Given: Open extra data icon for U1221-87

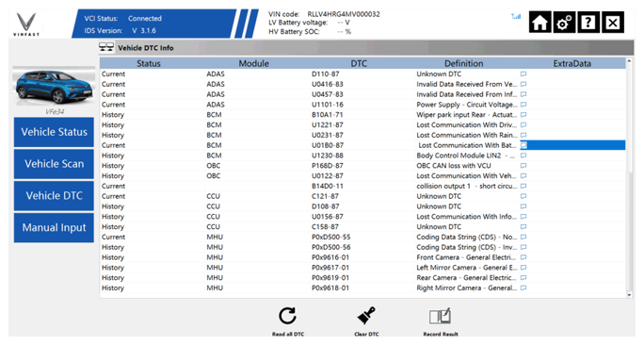Looking at the screenshot, I should [x=523, y=125].
